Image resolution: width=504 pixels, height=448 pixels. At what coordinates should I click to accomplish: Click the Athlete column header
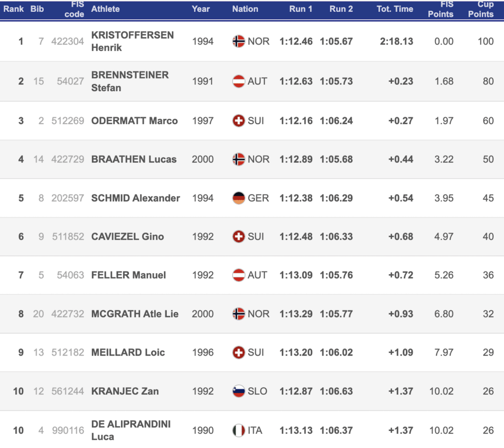click(105, 9)
